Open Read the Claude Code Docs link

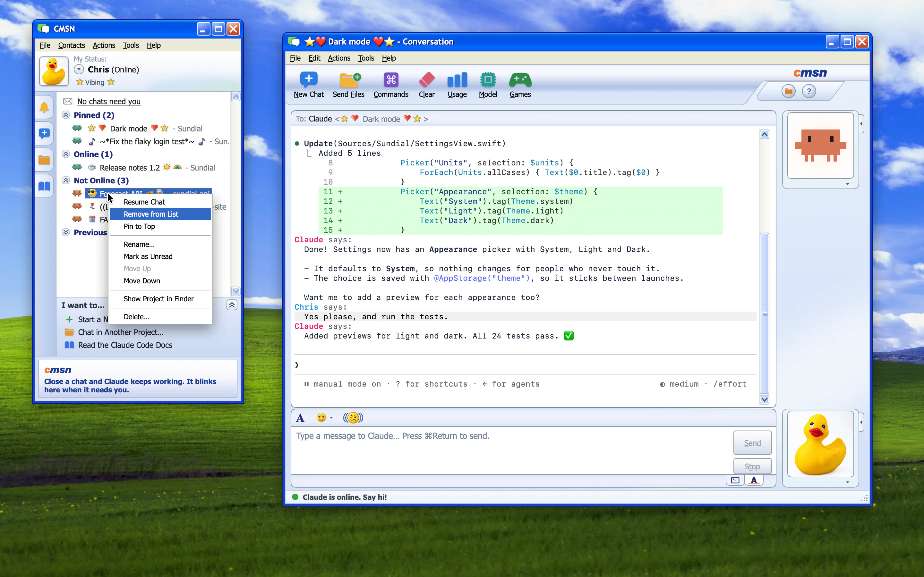pos(125,345)
